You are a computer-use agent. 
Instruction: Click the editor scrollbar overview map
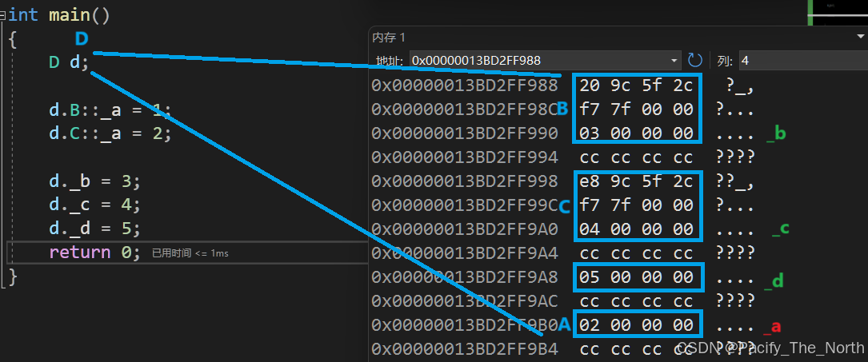[x=838, y=13]
